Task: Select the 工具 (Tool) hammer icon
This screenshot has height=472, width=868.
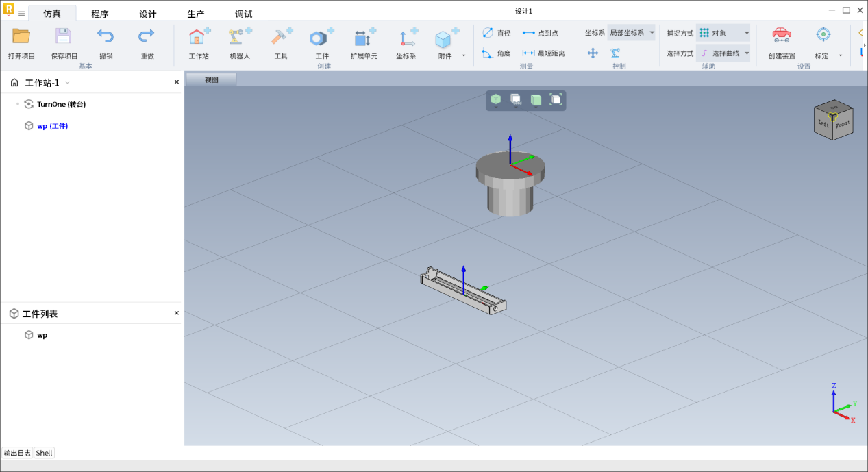Action: [x=281, y=38]
